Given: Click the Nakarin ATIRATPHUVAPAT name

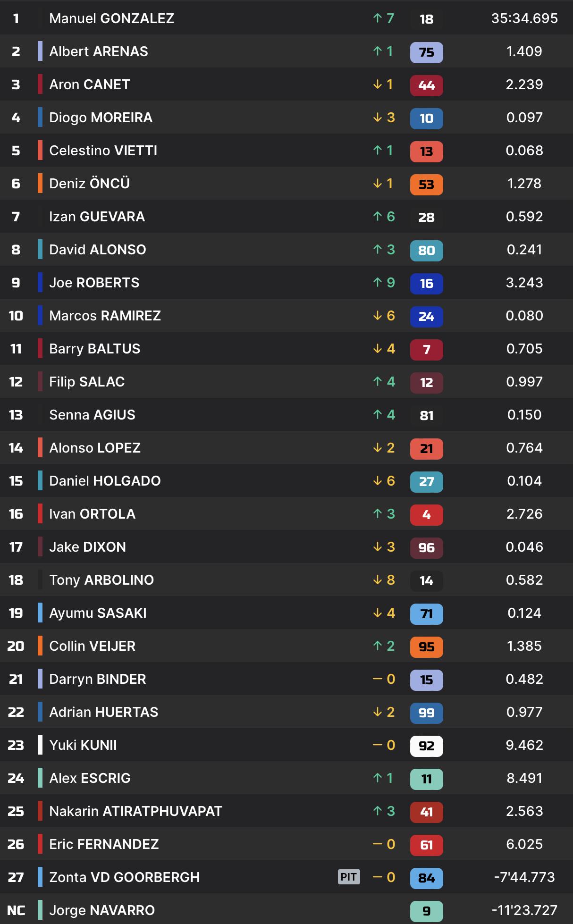Looking at the screenshot, I should click(136, 811).
